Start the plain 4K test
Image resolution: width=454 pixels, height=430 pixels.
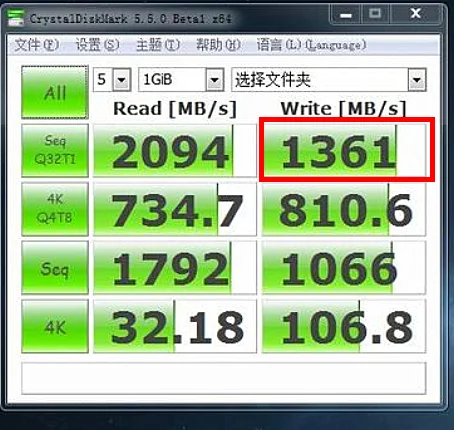[55, 326]
